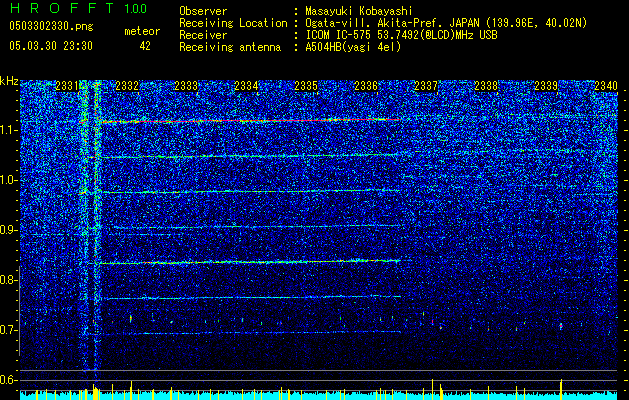The image size is (629, 400).
Task: Click the 0.6 kHz axis label
Action: [x=8, y=380]
